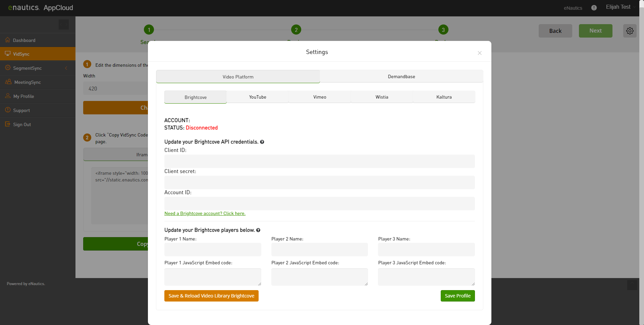Click the eNautics link in top bar
The width and height of the screenshot is (644, 325).
tap(573, 8)
